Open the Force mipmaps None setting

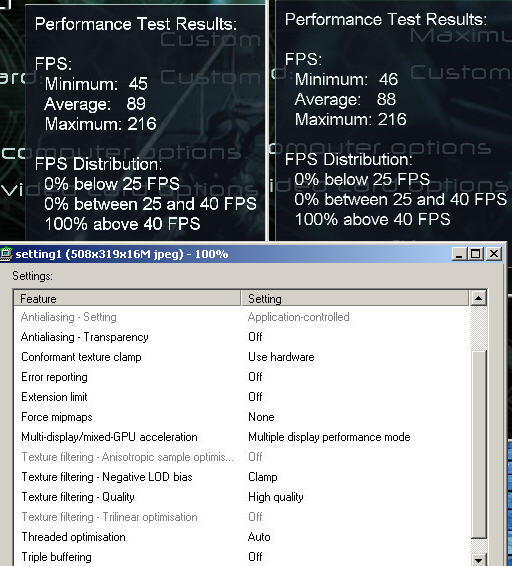261,417
